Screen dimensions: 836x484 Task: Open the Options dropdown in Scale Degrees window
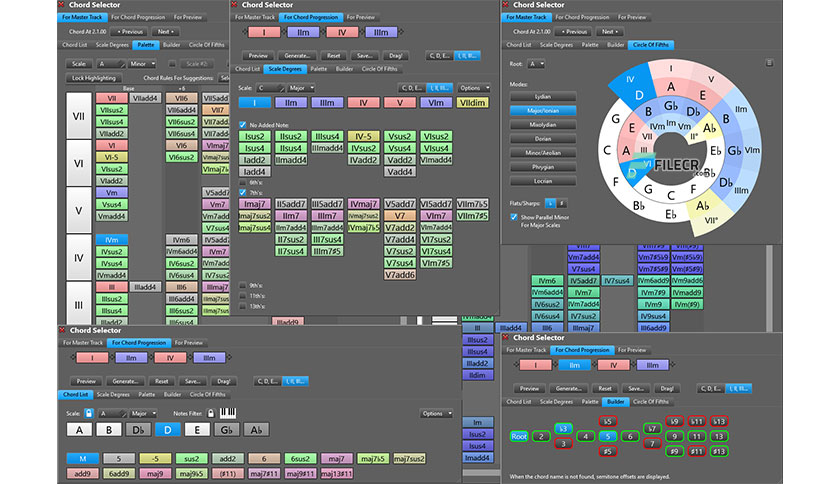point(474,88)
